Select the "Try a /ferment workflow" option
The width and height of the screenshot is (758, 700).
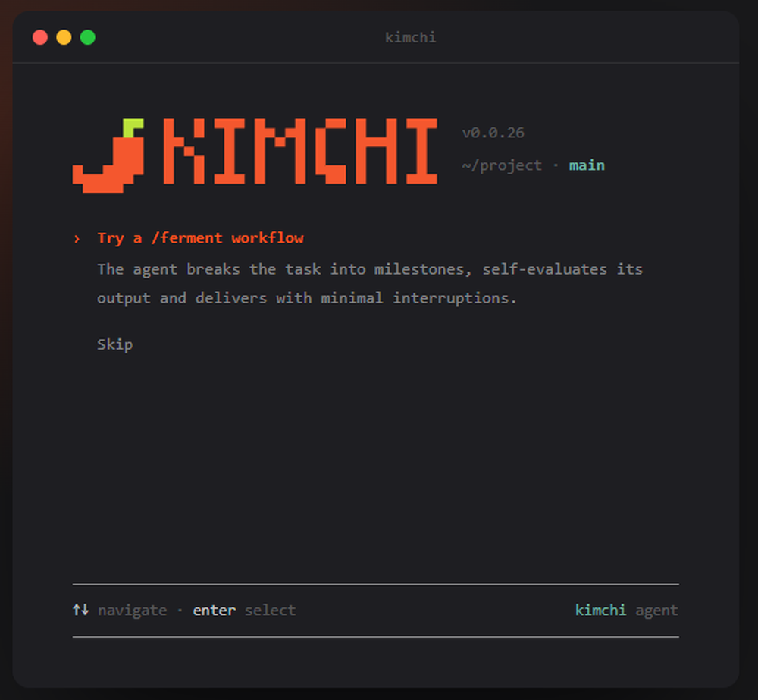coord(200,238)
